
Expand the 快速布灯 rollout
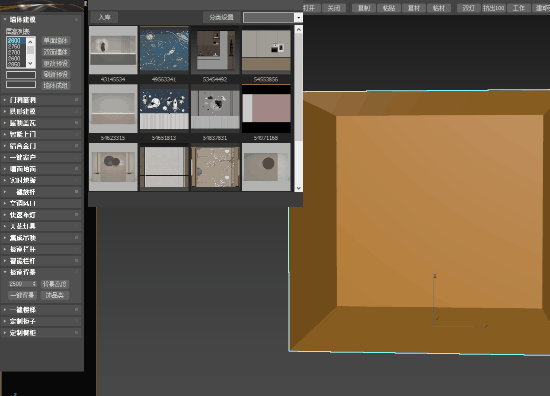pyautogui.click(x=41, y=215)
